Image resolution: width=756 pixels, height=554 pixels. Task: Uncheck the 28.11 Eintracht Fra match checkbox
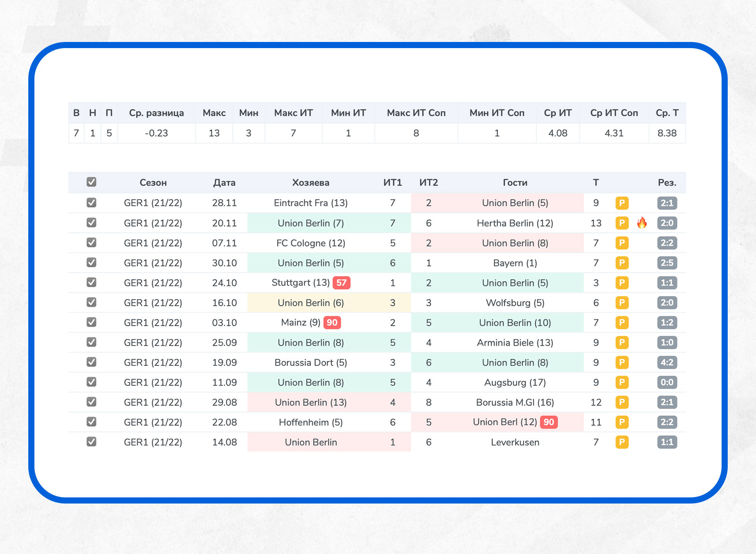[91, 203]
